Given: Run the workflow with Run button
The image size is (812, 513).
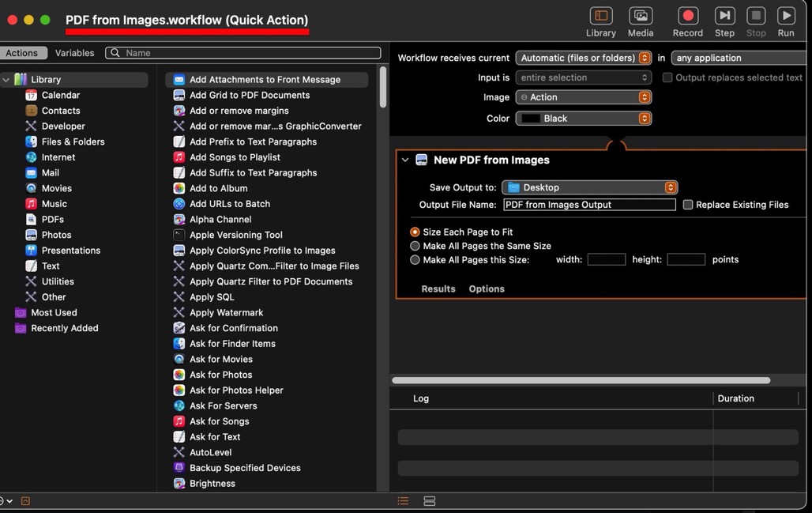Looking at the screenshot, I should pyautogui.click(x=785, y=17).
